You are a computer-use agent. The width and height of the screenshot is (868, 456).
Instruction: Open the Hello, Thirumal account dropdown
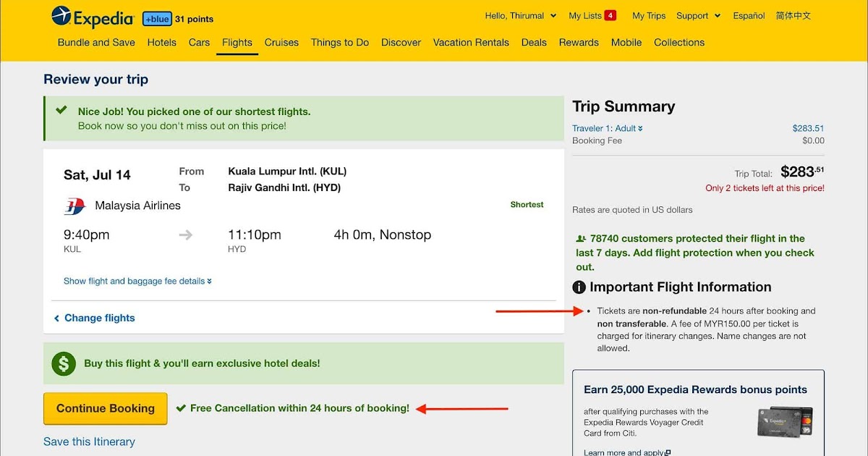pos(520,15)
